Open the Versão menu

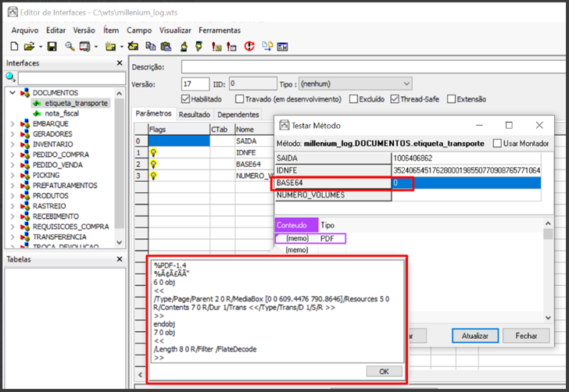pyautogui.click(x=84, y=30)
